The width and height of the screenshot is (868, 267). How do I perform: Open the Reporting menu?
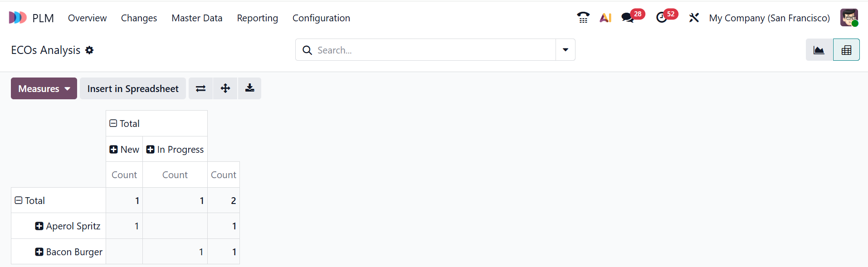(x=257, y=18)
